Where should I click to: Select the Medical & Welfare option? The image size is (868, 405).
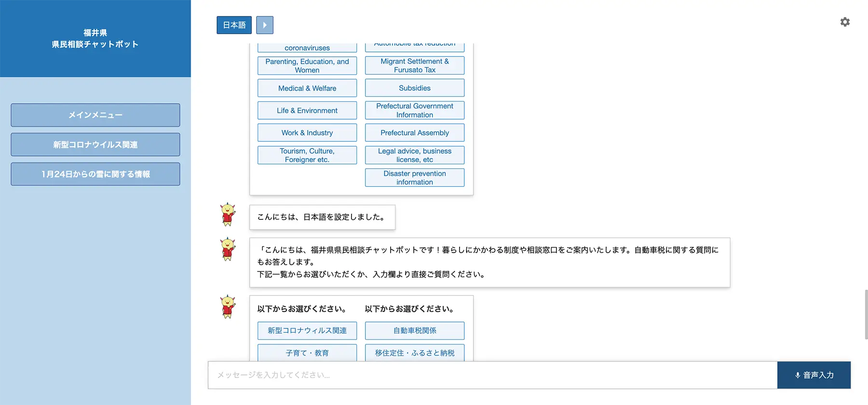click(307, 88)
